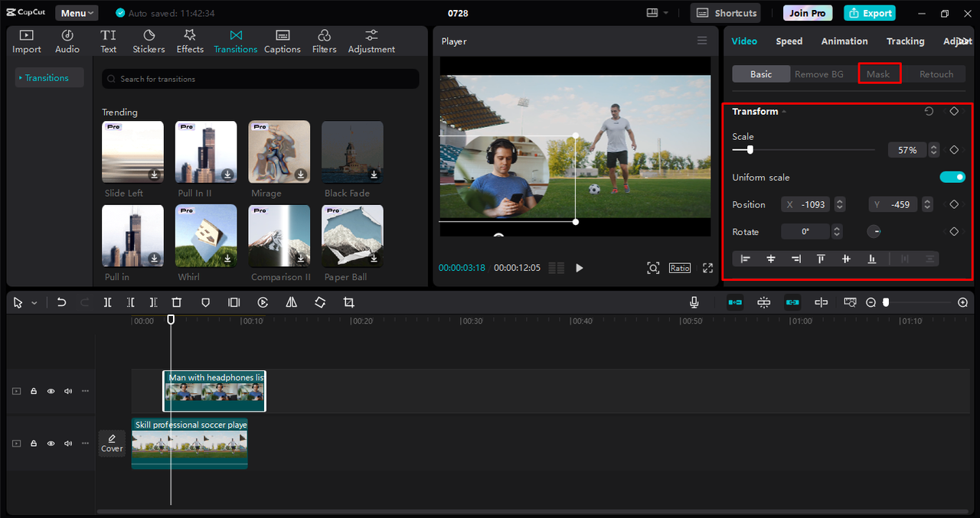This screenshot has height=518, width=980.
Task: Mirror the selected clip
Action: pos(291,303)
